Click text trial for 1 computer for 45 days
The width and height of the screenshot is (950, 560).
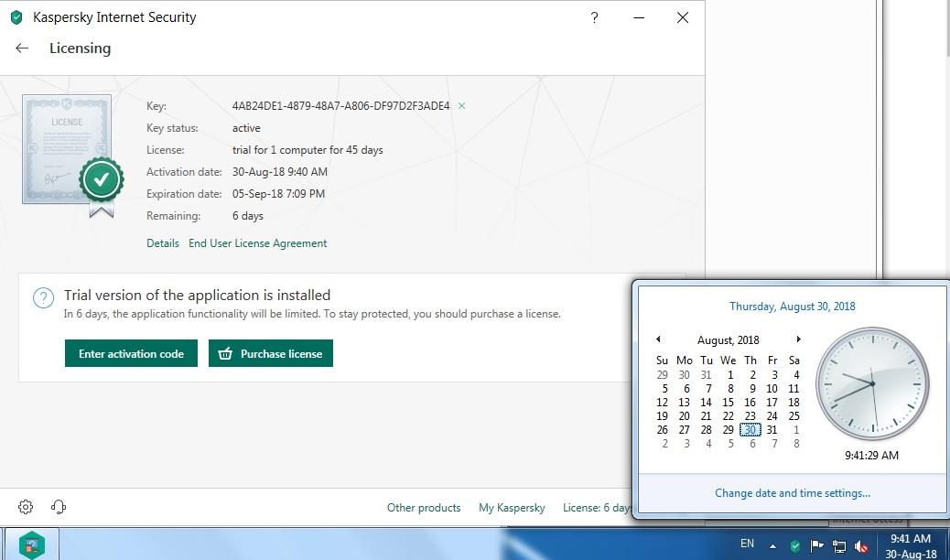[x=308, y=150]
